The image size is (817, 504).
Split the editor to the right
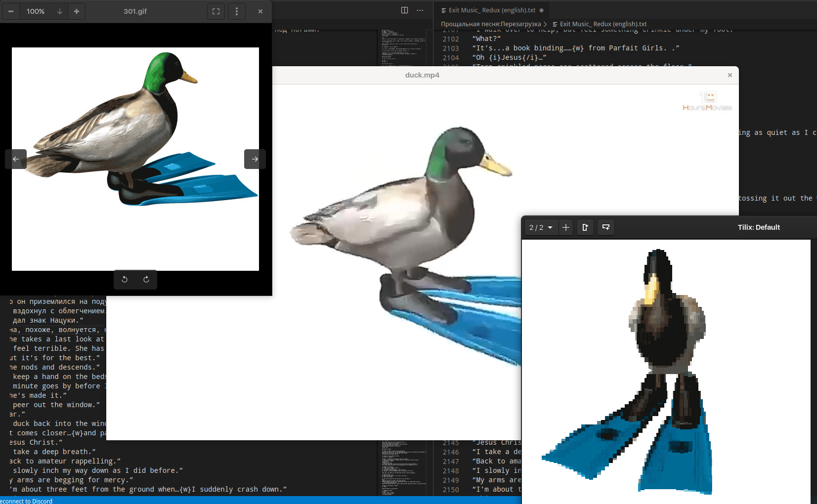pos(404,10)
